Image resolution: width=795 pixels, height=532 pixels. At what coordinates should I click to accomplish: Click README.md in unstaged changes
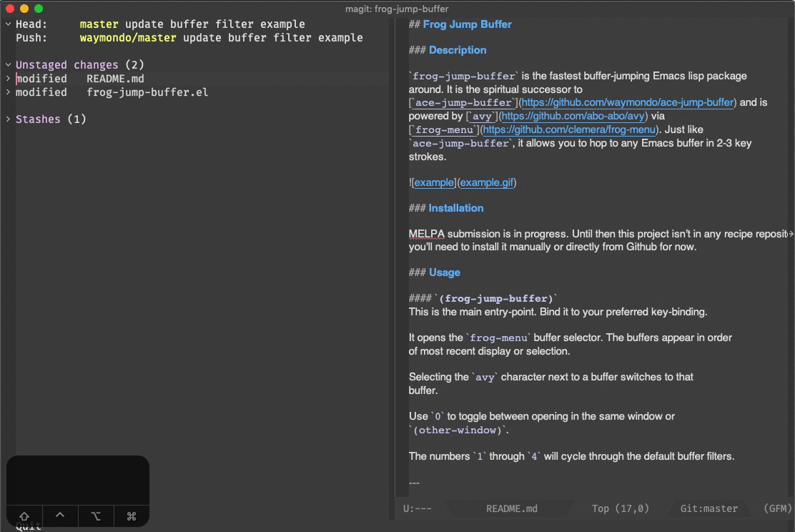tap(115, 79)
